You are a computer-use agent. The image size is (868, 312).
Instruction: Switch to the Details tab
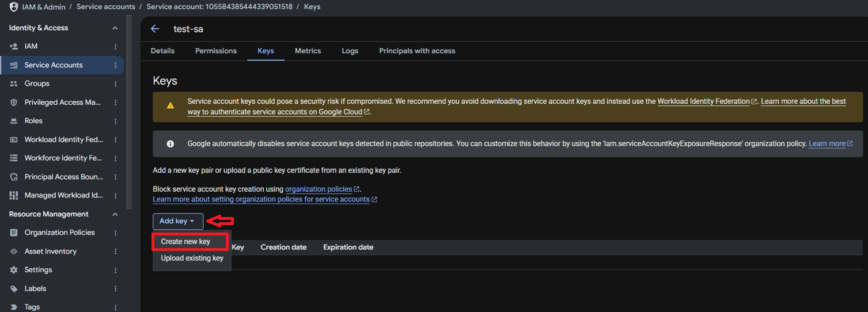point(162,51)
